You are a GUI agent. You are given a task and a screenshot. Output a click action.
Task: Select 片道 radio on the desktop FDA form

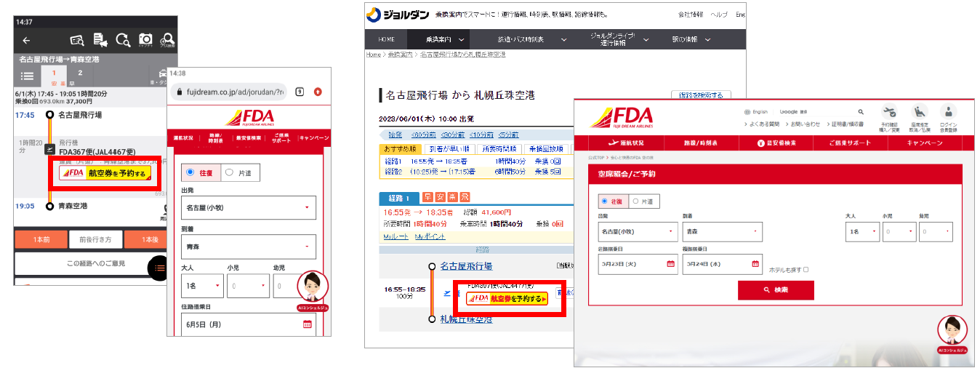pyautogui.click(x=635, y=201)
